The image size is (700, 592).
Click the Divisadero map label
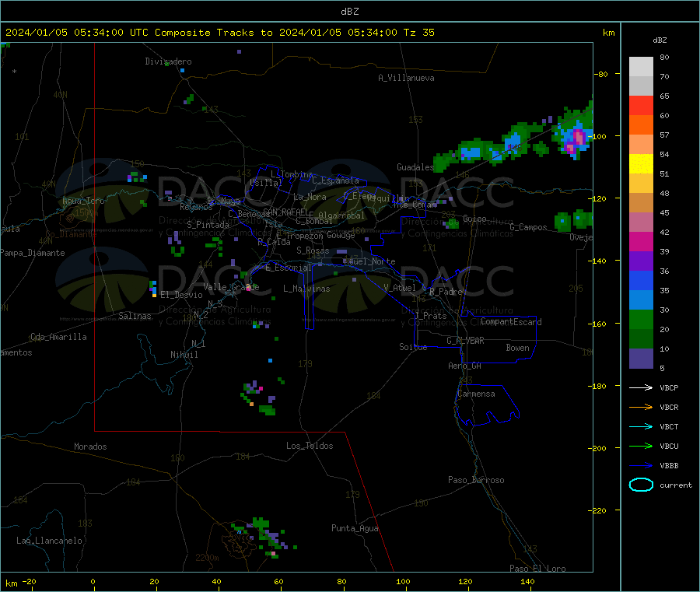pyautogui.click(x=168, y=61)
